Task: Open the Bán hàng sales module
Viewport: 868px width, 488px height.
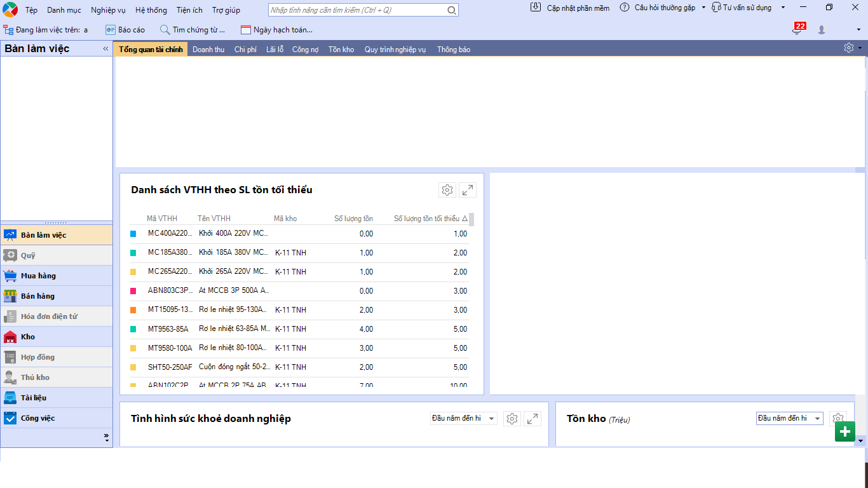Action: tap(37, 296)
